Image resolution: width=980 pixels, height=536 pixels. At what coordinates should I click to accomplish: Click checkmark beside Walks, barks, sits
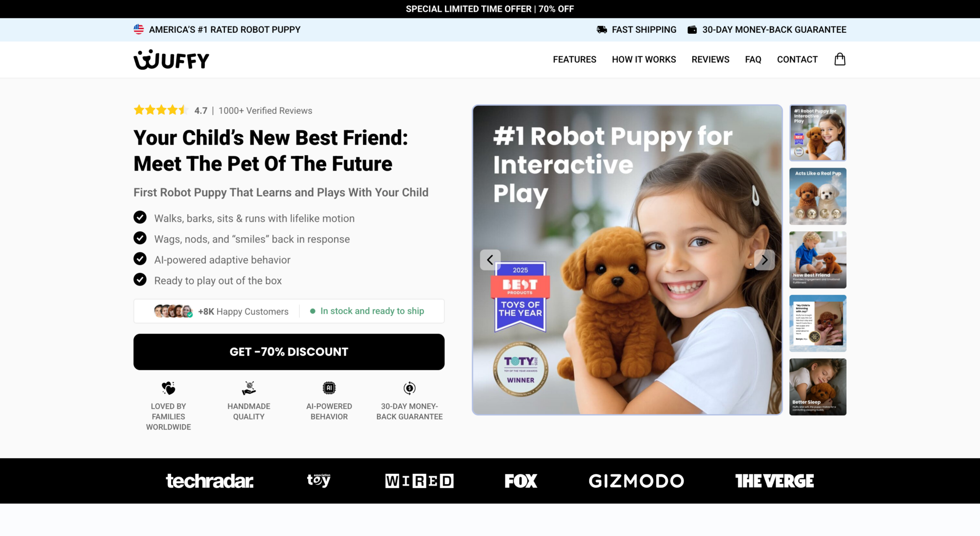tap(140, 217)
